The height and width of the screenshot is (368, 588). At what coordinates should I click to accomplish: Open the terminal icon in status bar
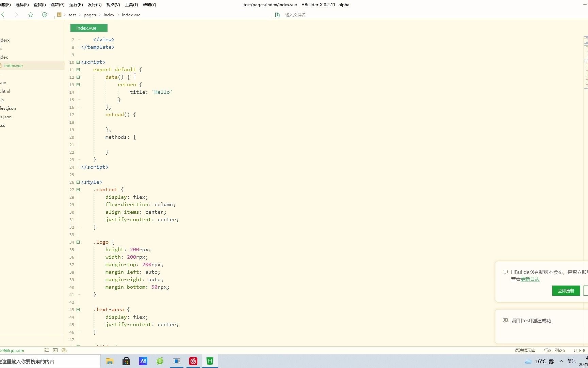coord(55,350)
